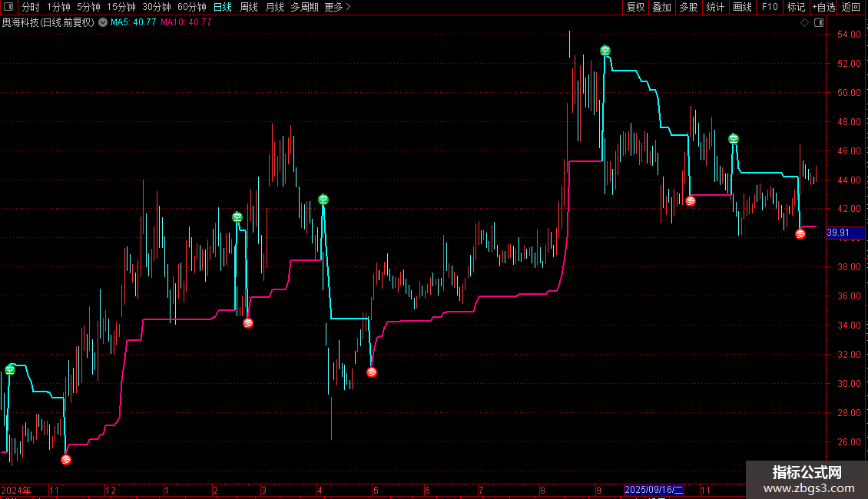Viewport: 868px width, 499px height.
Task: Click the green 空 marker in mid-February
Action: pyautogui.click(x=237, y=216)
